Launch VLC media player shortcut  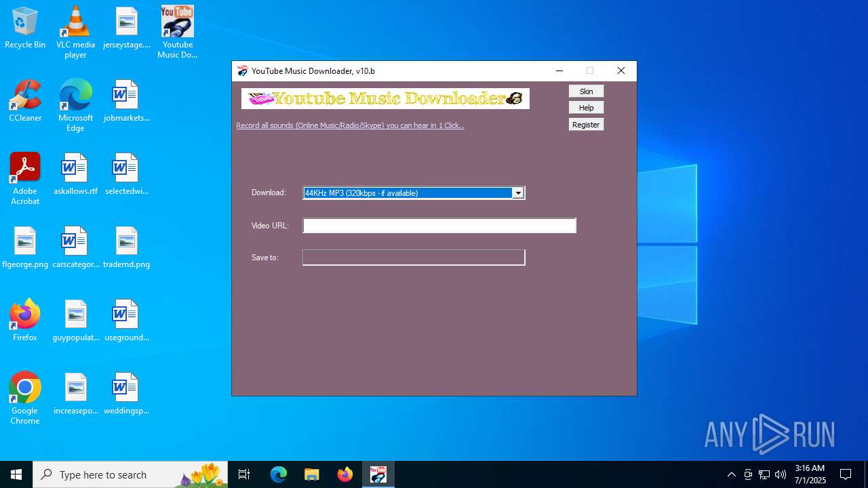75,32
